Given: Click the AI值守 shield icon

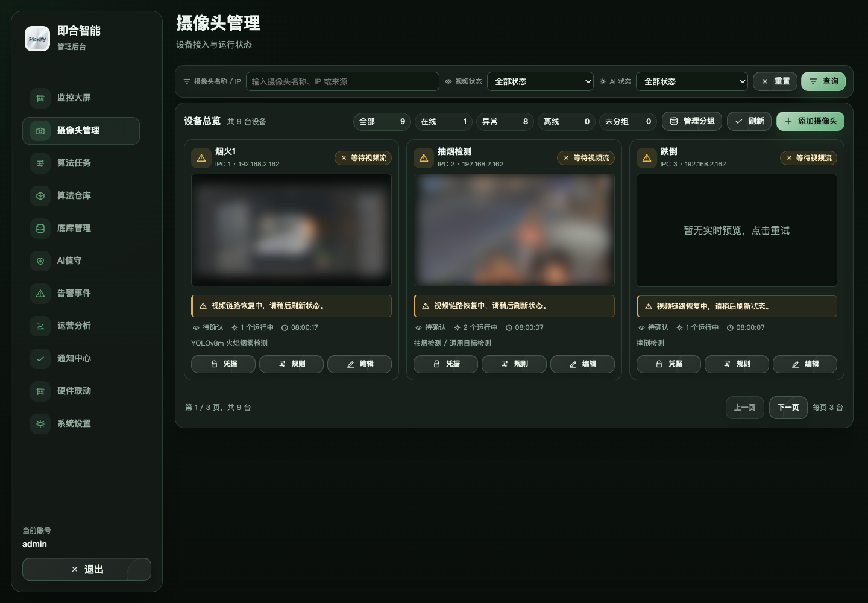Looking at the screenshot, I should (x=40, y=260).
